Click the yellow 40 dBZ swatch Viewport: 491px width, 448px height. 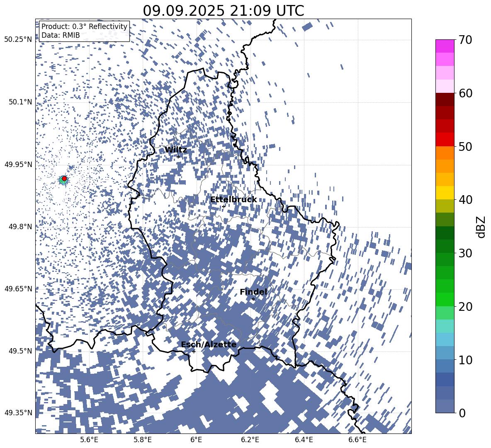pos(445,193)
